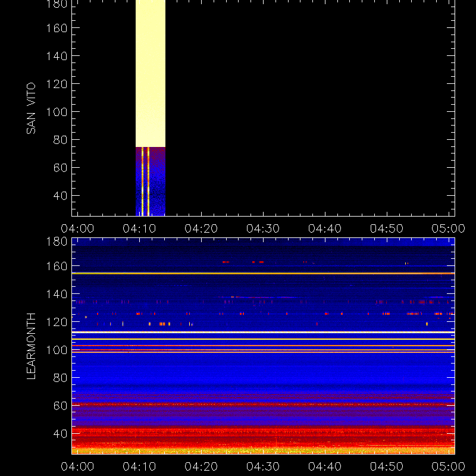The image size is (476, 476).
Task: Pick the 60 tick label on Learmonth plot
Action: [61, 406]
